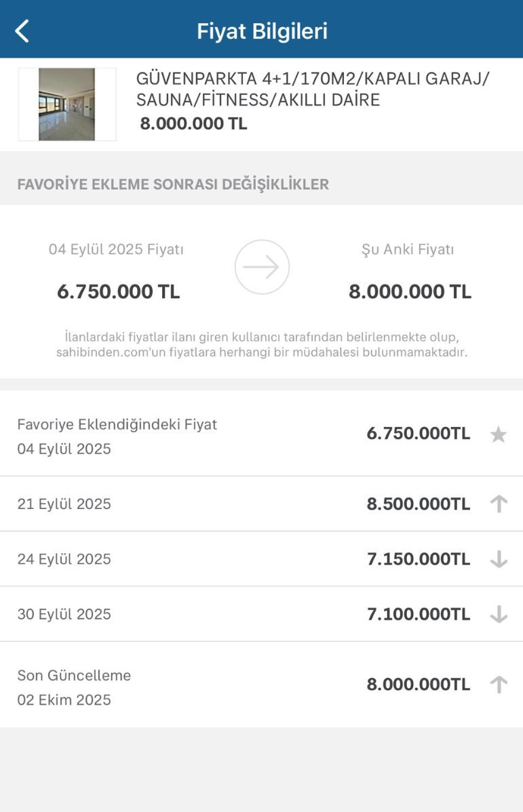Open the GÜVENPARKTA 4+1 listing title
This screenshot has width=523, height=812.
point(312,89)
